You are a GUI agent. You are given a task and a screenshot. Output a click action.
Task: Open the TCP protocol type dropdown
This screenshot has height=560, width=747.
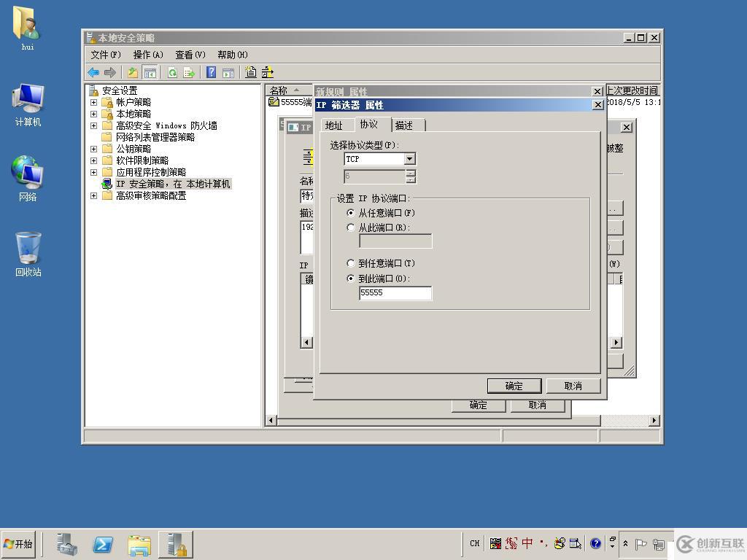click(409, 159)
